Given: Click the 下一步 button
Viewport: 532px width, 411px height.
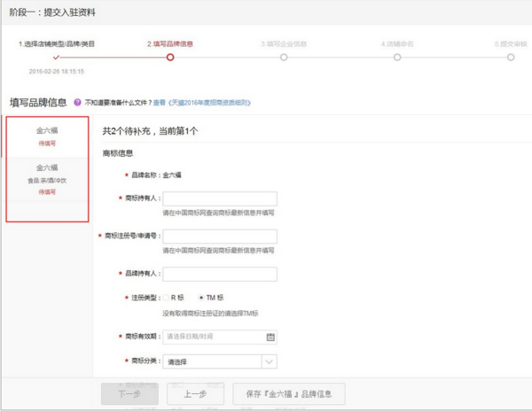Looking at the screenshot, I should pos(129,393).
